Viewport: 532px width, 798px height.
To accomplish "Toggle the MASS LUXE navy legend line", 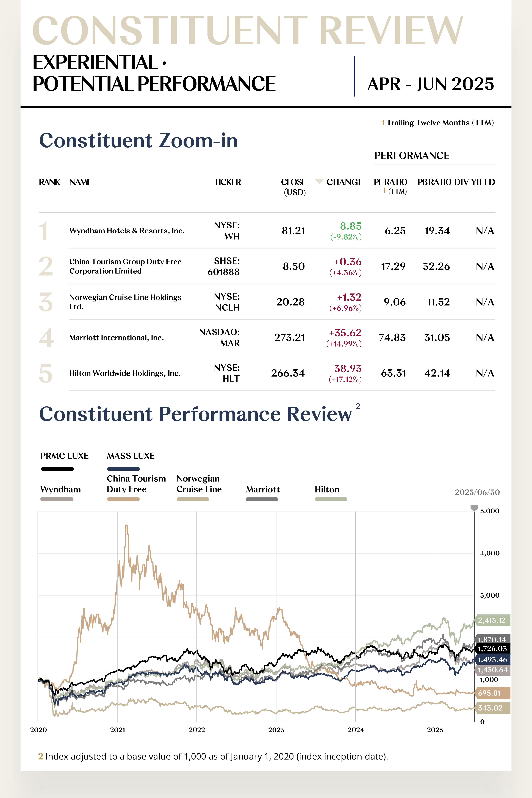I will click(123, 469).
